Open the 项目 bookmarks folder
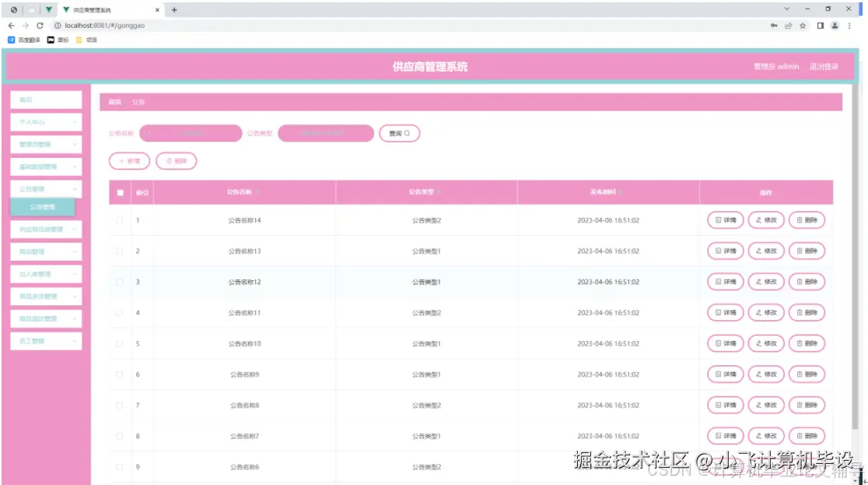 [x=87, y=40]
